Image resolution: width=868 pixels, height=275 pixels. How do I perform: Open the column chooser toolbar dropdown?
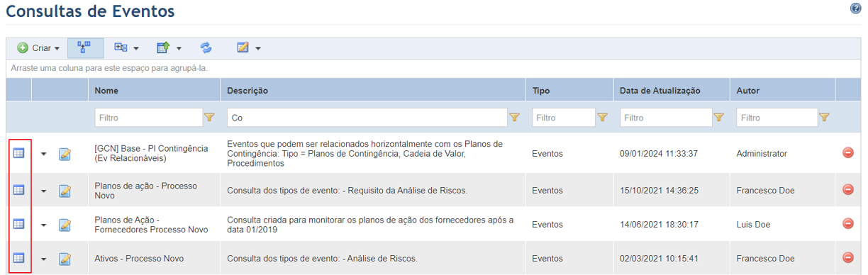(x=126, y=48)
